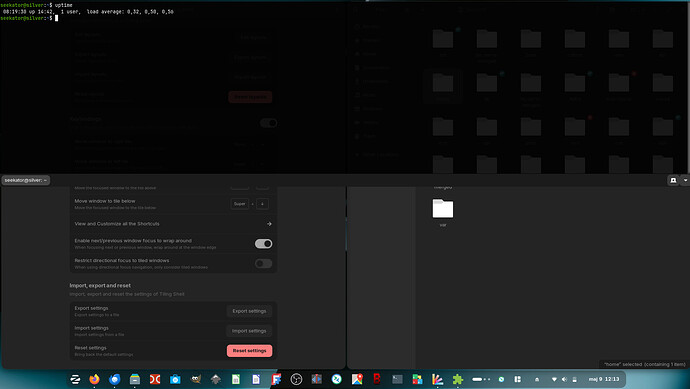Click the green circle tray indicator
This screenshot has width=690, height=389.
pyautogui.click(x=501, y=379)
